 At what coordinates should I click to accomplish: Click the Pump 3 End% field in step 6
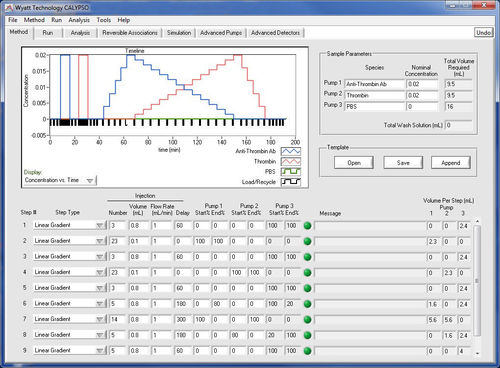point(292,304)
